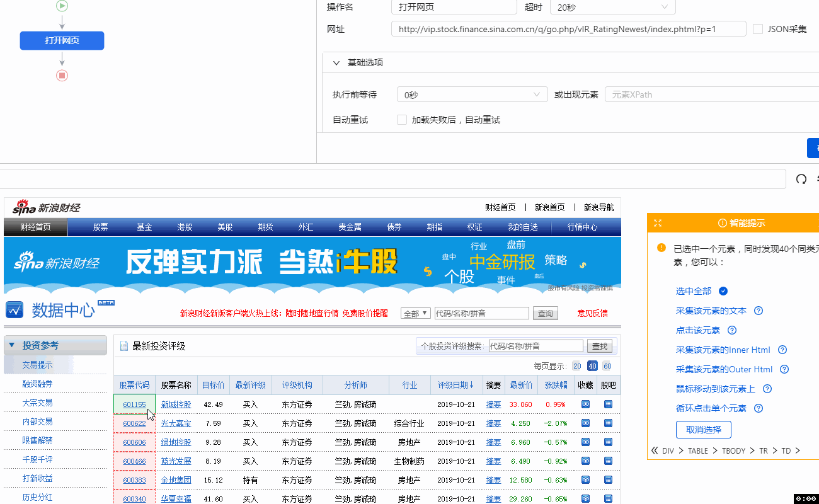Click help icon next to 点击该元素
Image resolution: width=819 pixels, height=504 pixels.
[732, 330]
